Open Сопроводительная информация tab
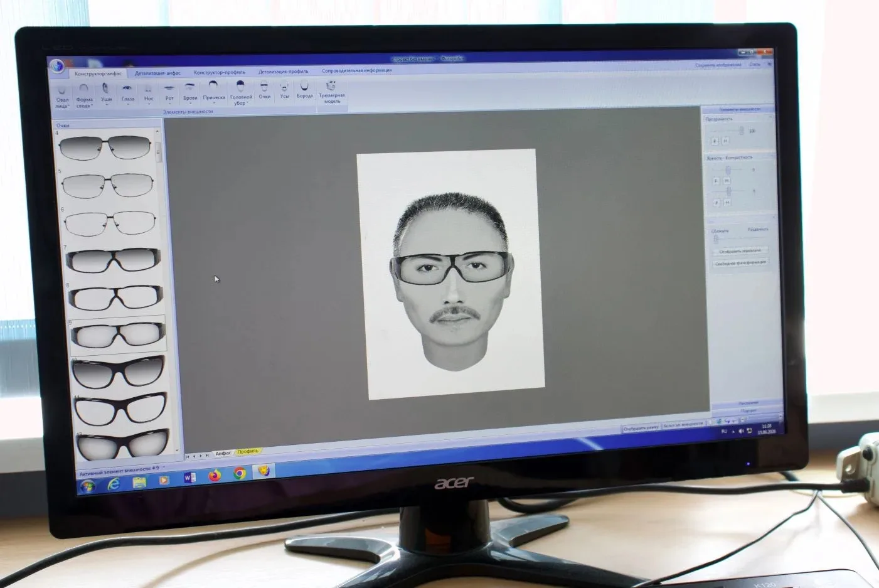 point(356,70)
